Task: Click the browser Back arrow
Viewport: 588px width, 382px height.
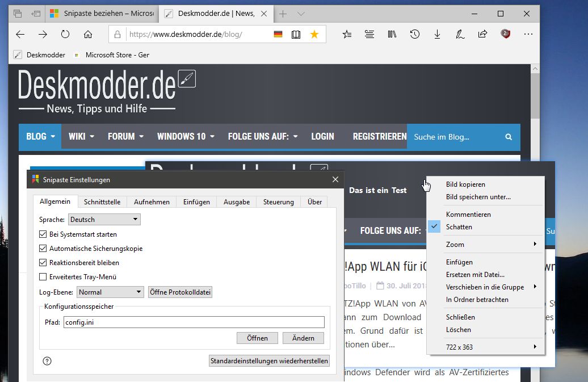Action: pyautogui.click(x=20, y=35)
